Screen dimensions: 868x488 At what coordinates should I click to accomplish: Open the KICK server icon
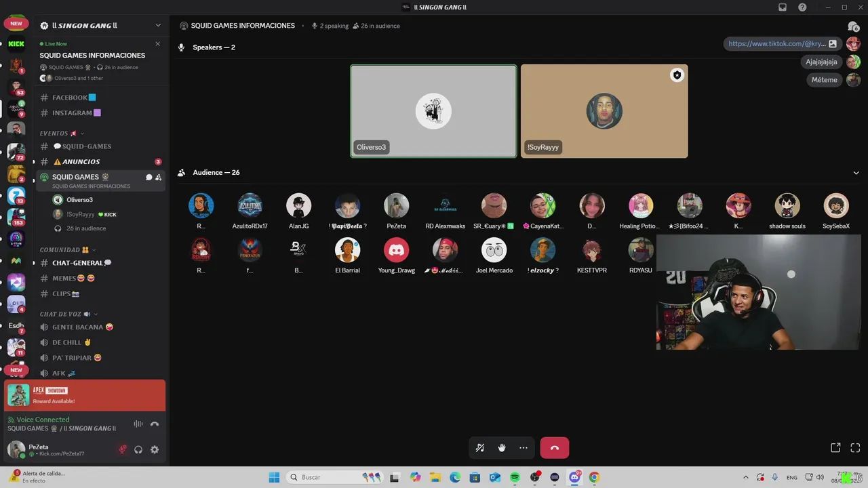coord(16,44)
